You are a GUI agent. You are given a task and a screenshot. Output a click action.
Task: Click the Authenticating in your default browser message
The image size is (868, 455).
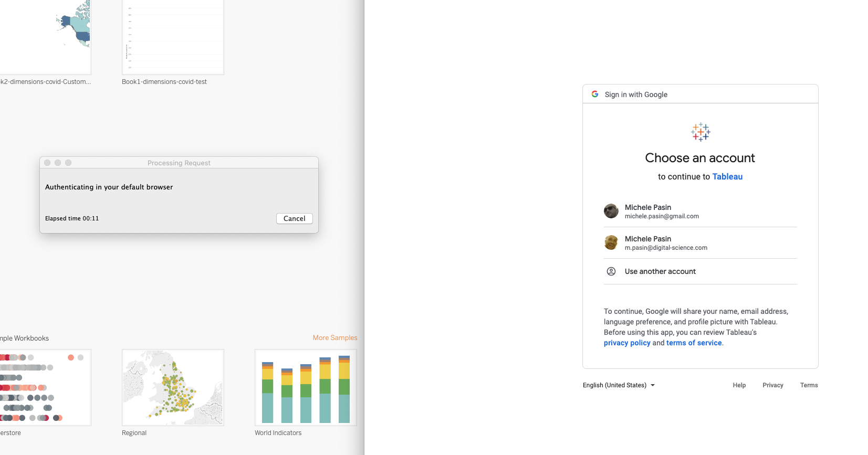pos(109,187)
